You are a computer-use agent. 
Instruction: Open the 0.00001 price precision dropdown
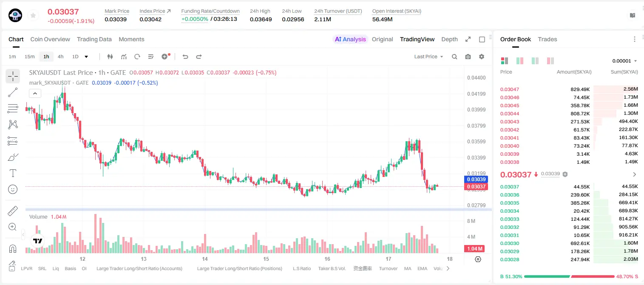pos(624,61)
